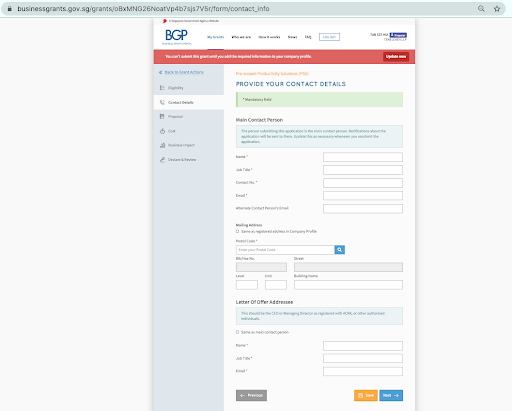Viewport: 512px width, 411px height.
Task: Click the postal code search magnifier button
Action: (339, 250)
